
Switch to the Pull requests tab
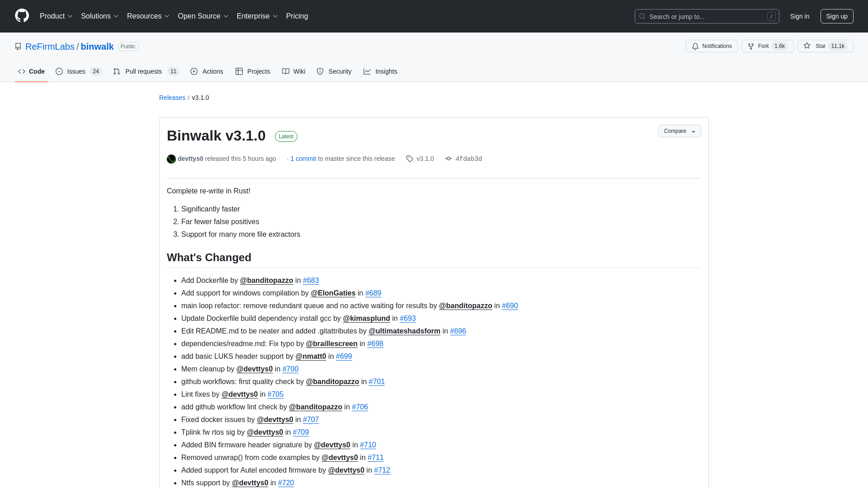coord(146,71)
